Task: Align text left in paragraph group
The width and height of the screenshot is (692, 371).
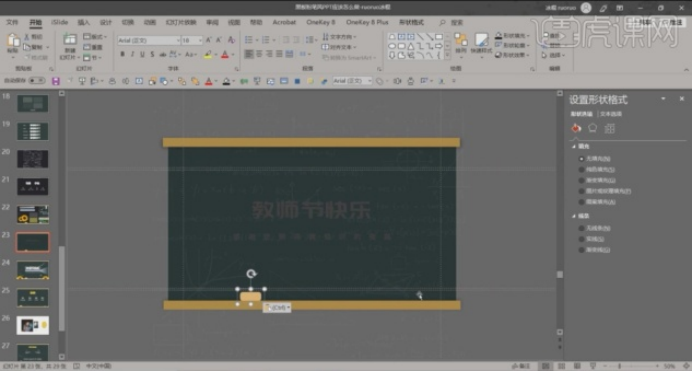Action: pyautogui.click(x=249, y=54)
